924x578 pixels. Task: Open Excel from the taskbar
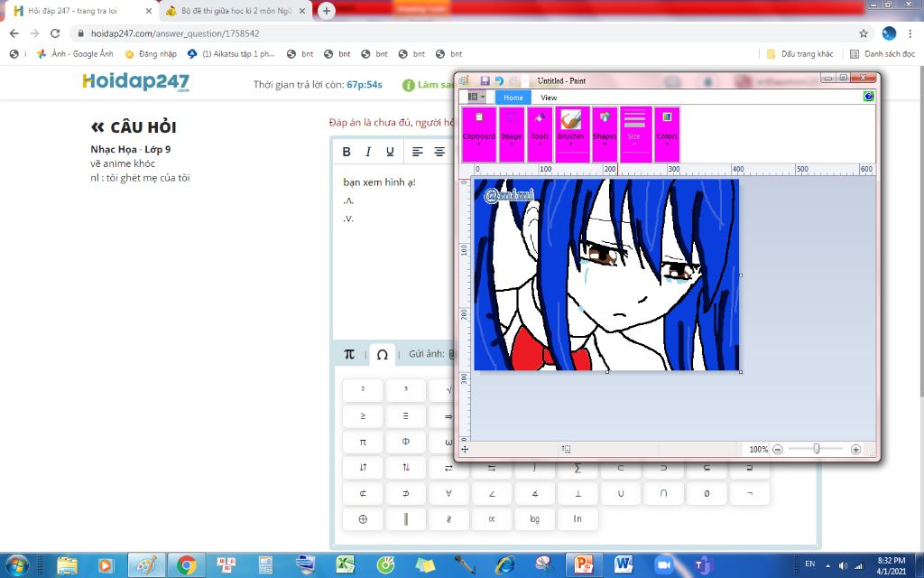[x=345, y=565]
